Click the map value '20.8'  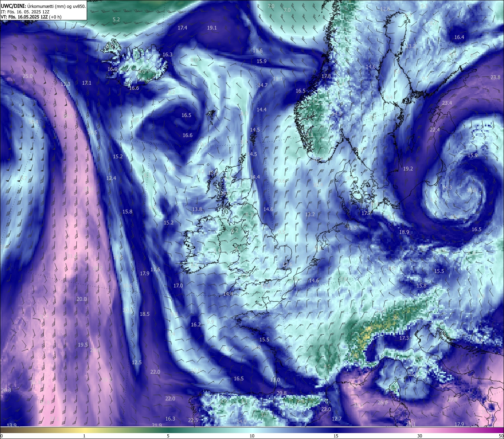282,393
